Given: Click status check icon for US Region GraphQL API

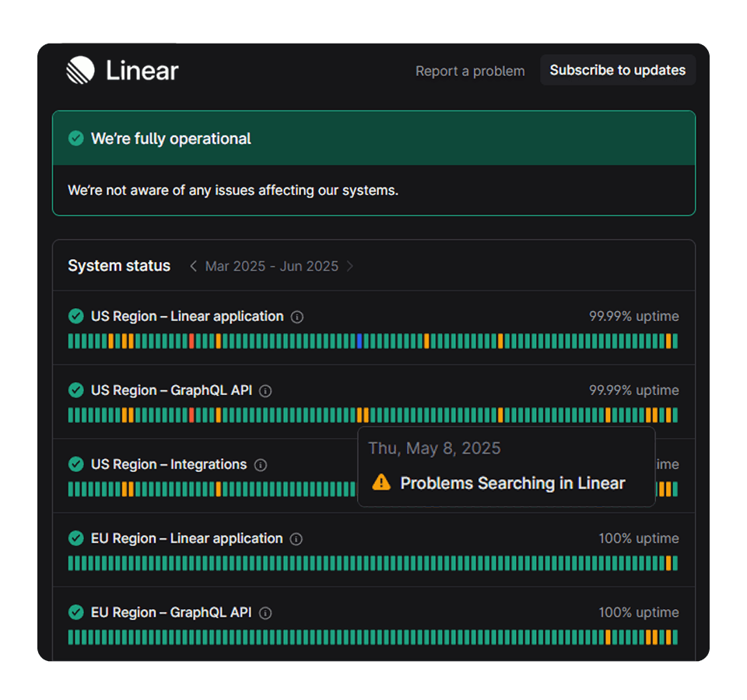Looking at the screenshot, I should pos(75,390).
